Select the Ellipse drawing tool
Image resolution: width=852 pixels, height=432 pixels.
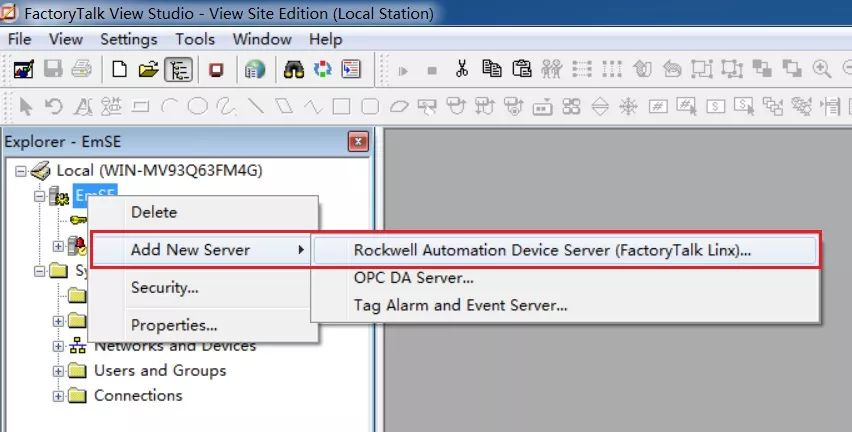[198, 106]
